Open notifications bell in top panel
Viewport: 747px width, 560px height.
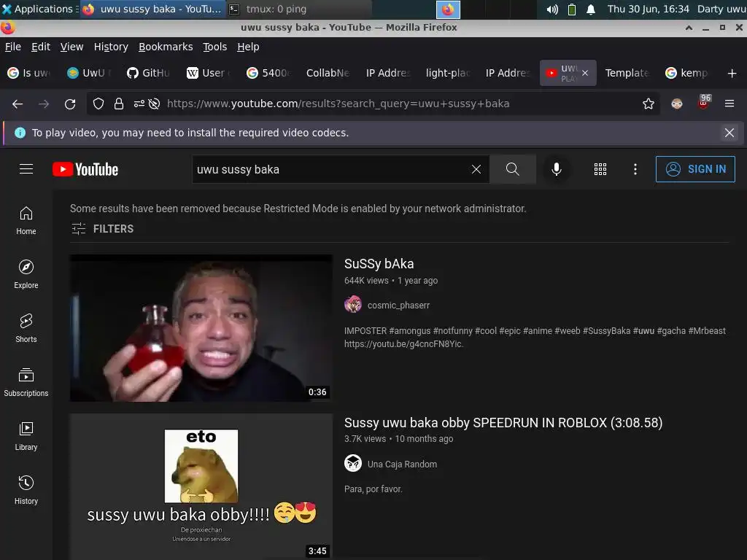point(591,9)
